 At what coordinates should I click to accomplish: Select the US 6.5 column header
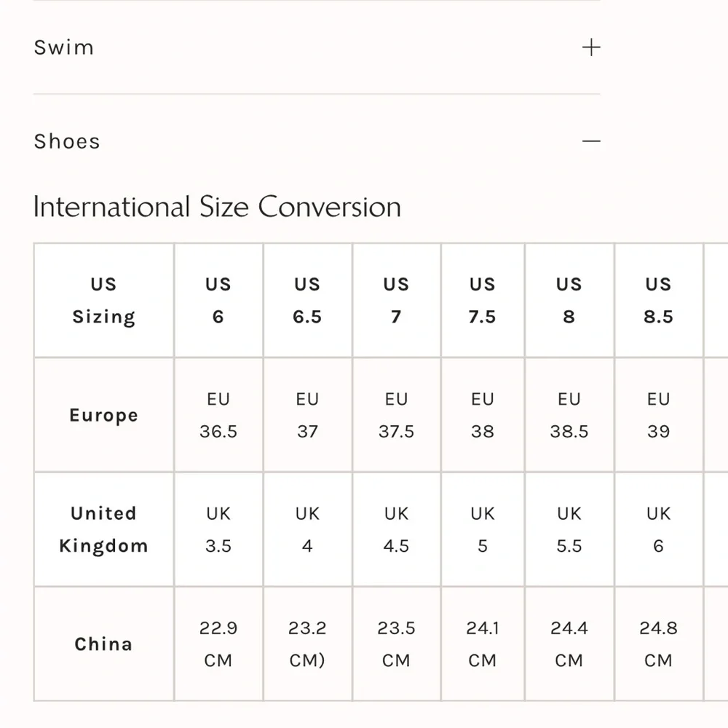(307, 300)
